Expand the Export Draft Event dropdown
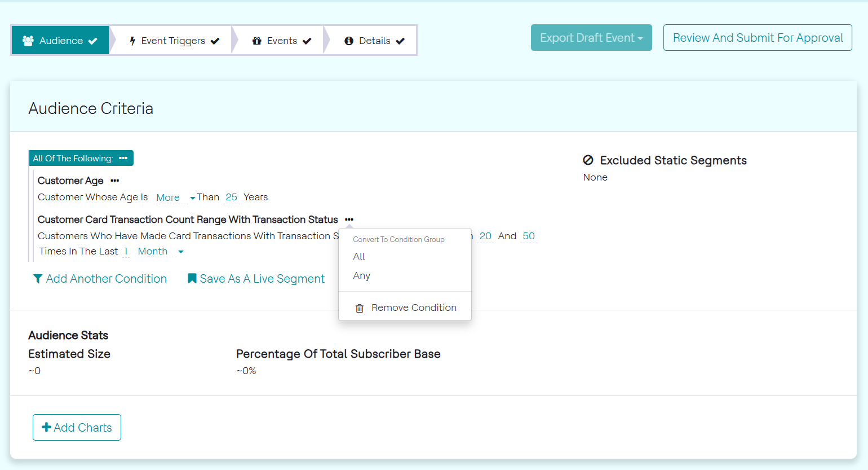This screenshot has height=470, width=868. click(591, 38)
